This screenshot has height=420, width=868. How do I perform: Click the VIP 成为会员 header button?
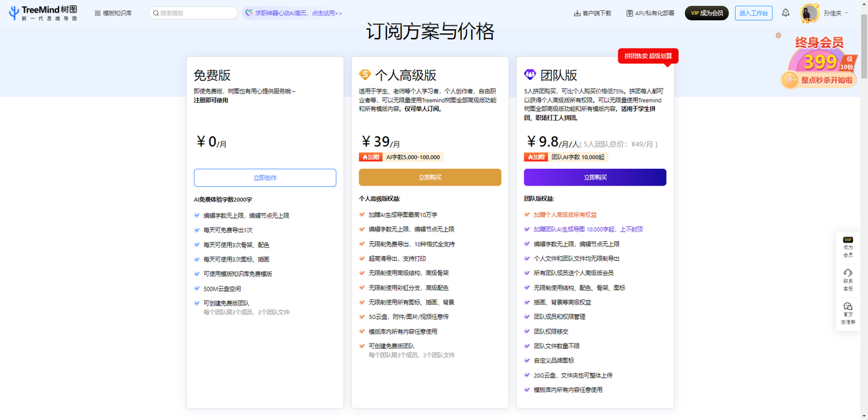(707, 13)
